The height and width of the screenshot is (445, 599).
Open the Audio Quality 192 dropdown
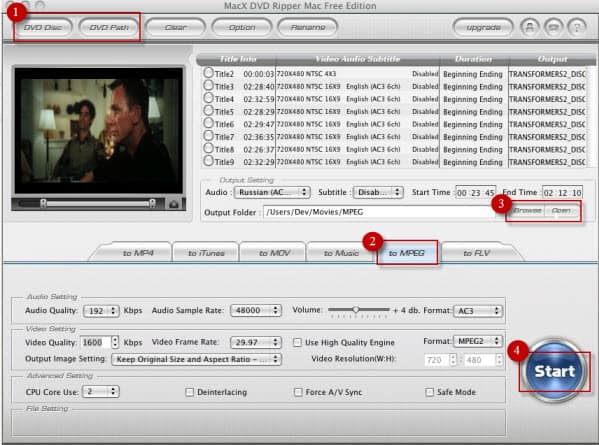point(101,311)
